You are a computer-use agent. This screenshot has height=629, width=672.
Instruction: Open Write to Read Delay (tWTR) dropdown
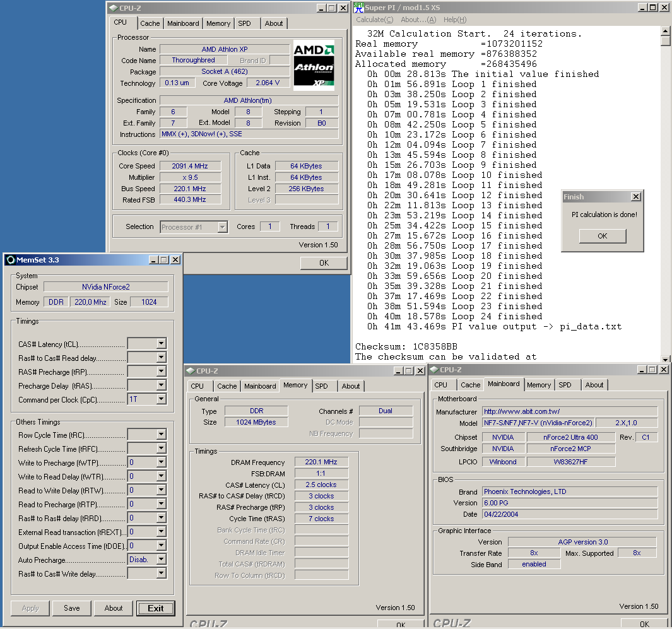point(161,476)
